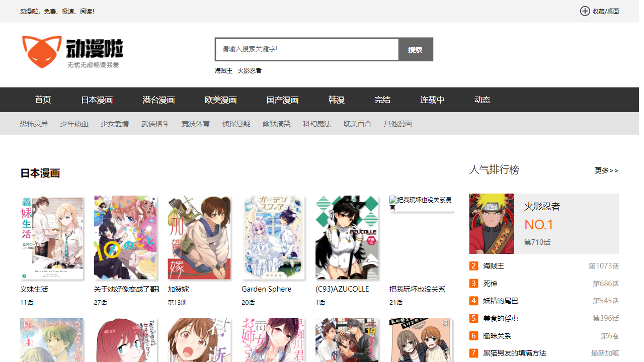The image size is (644, 362).
Task: Open (C93)AZUCOLLE cover thumbnail
Action: (x=347, y=237)
